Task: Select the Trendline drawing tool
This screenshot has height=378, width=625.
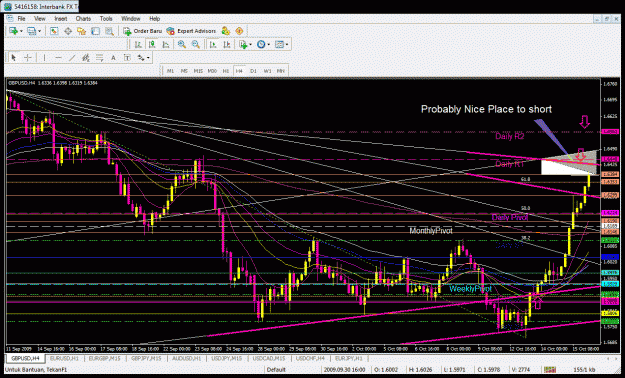Action: click(72, 58)
